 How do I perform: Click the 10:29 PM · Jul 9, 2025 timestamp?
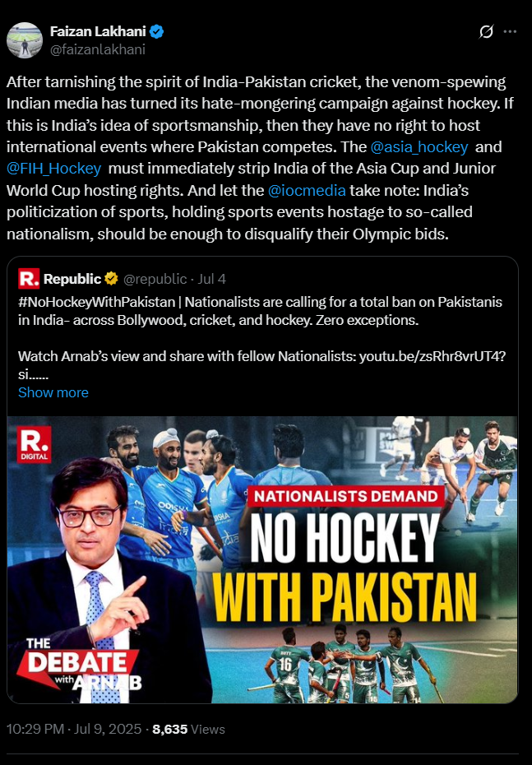(x=74, y=730)
